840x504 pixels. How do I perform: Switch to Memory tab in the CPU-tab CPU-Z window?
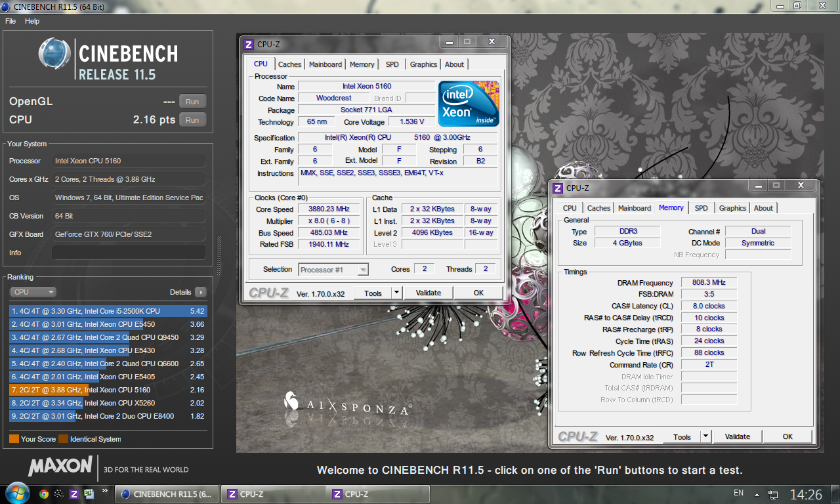(362, 64)
